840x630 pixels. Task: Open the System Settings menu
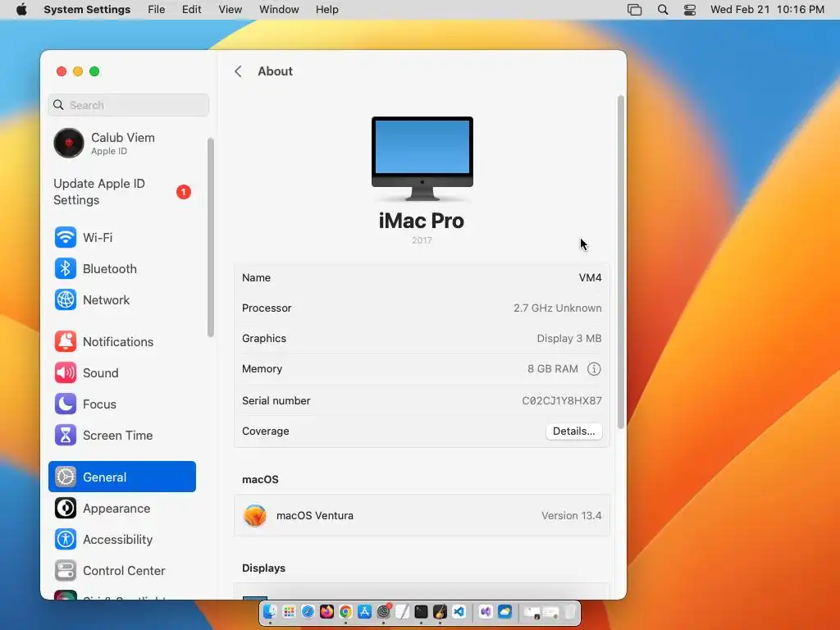(x=87, y=9)
